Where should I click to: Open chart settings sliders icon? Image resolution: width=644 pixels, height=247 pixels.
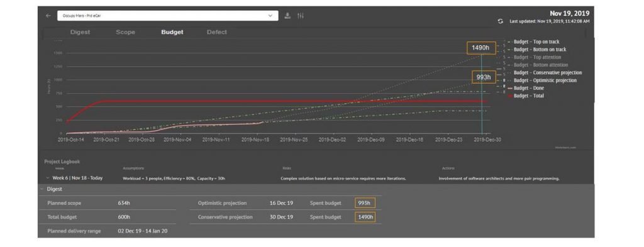tap(301, 16)
